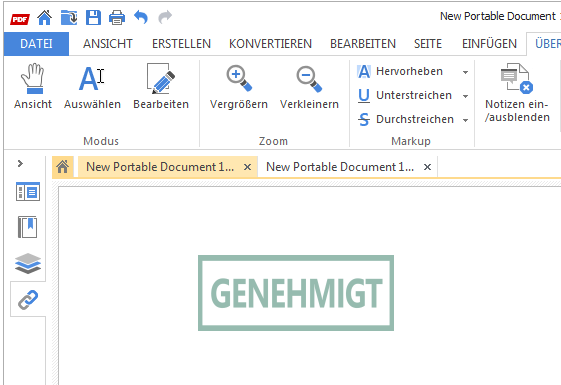Click the red PDF application logo
This screenshot has height=385, width=561.
[20, 19]
